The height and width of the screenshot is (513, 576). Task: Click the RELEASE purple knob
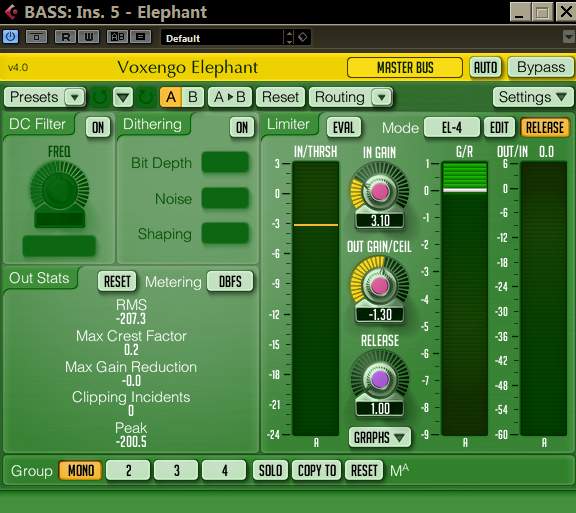coord(380,379)
